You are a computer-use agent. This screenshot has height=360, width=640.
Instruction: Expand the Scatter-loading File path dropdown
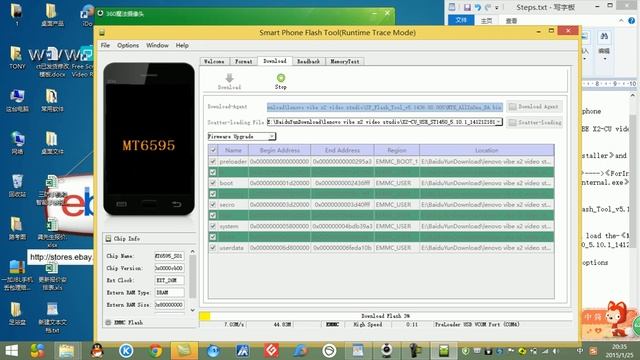pos(499,122)
